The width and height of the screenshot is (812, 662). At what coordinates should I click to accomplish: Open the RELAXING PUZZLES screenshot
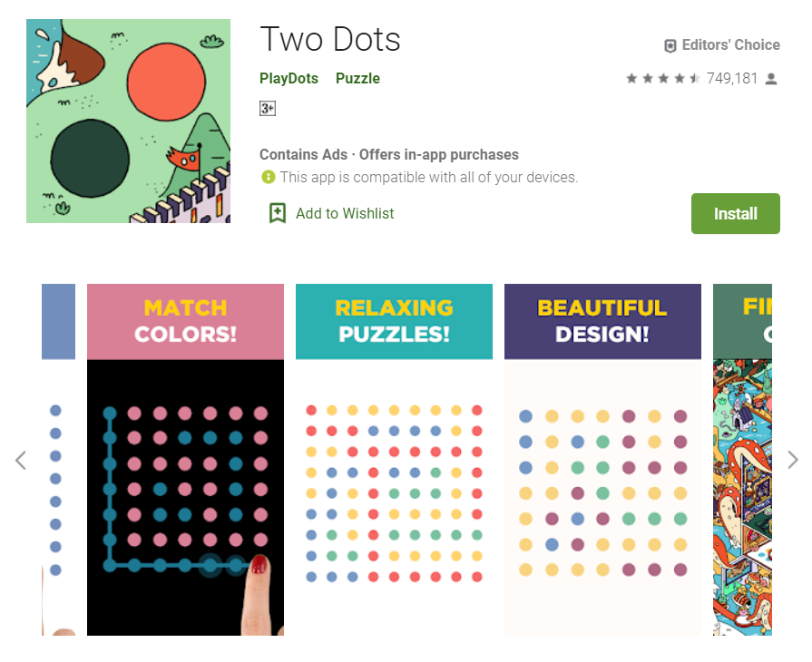click(x=394, y=458)
